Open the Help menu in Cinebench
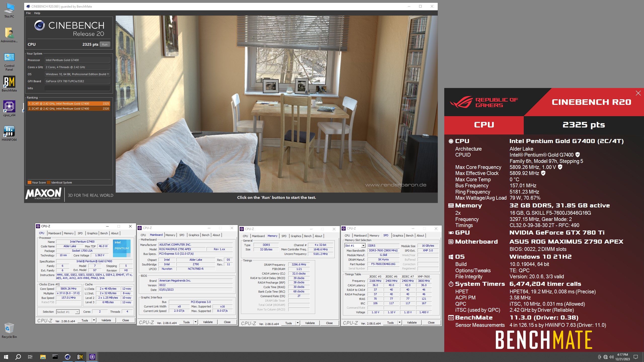The height and width of the screenshot is (362, 644). 37,13
